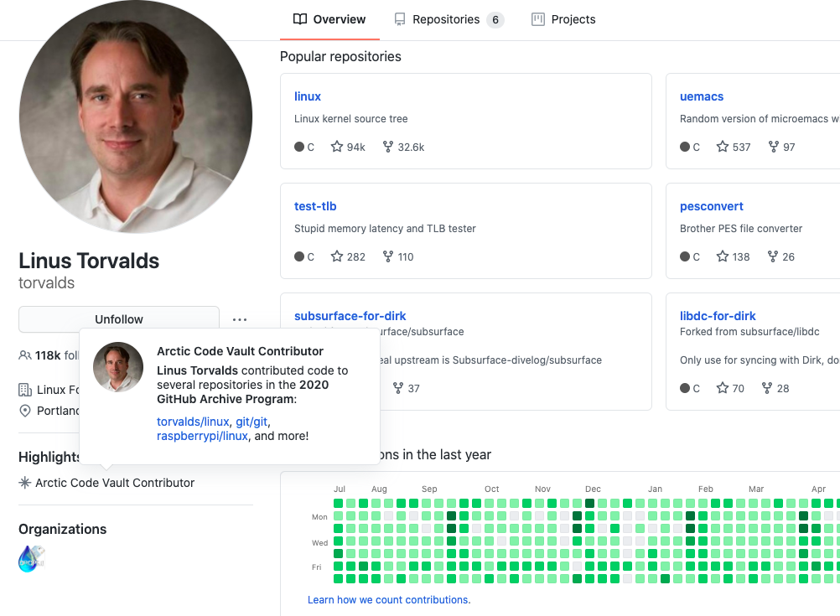The width and height of the screenshot is (840, 616).
Task: Click the star icon on test-tlb repository
Action: [x=337, y=256]
